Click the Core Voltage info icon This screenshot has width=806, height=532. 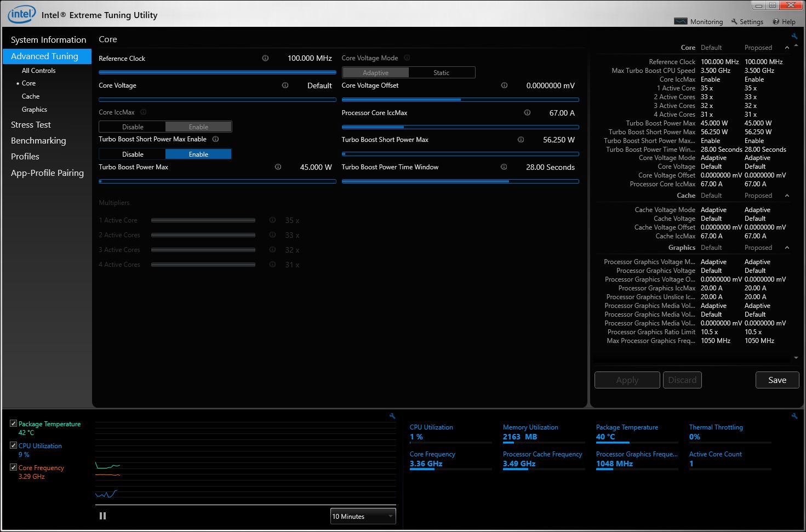click(285, 85)
